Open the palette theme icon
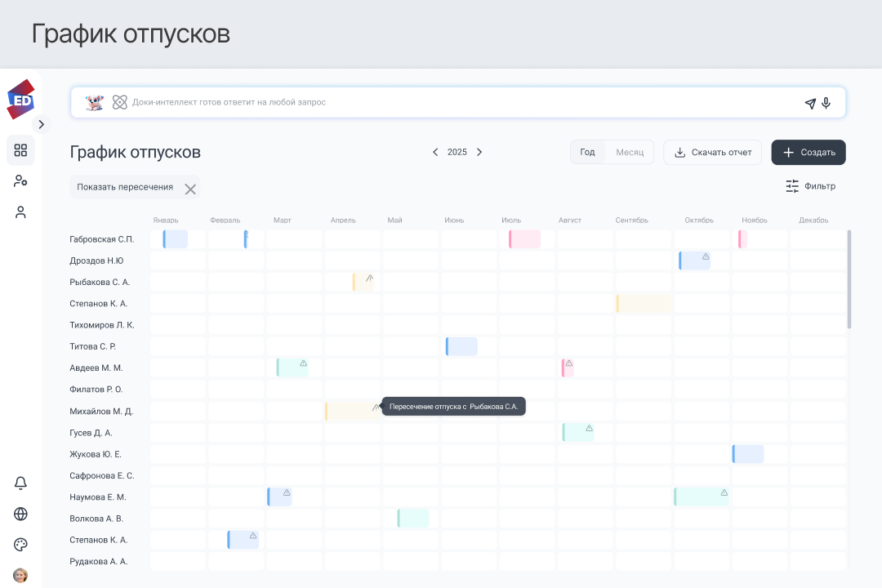Viewport: 882px width, 588px height. coord(21,545)
